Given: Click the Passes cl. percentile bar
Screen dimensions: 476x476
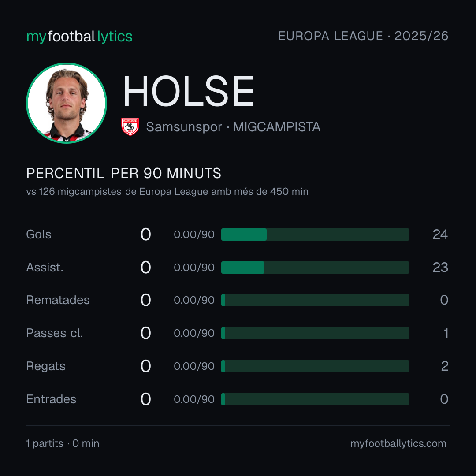Looking at the screenshot, I should (315, 333).
